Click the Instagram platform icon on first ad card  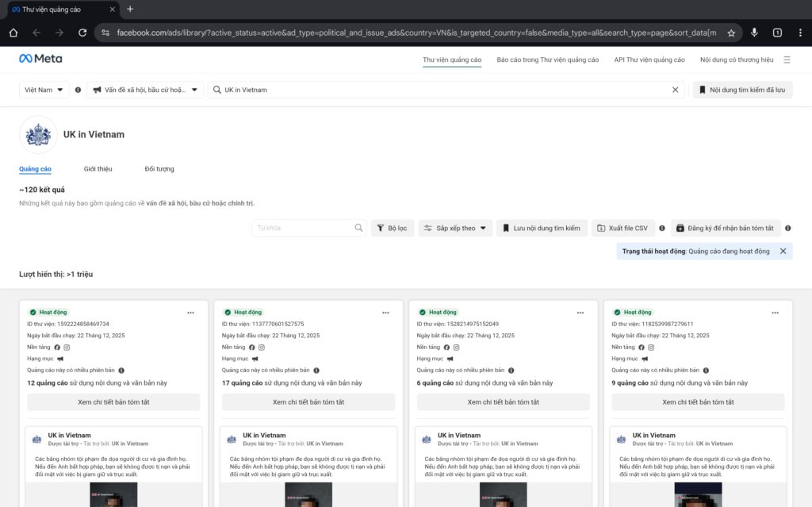click(x=67, y=348)
